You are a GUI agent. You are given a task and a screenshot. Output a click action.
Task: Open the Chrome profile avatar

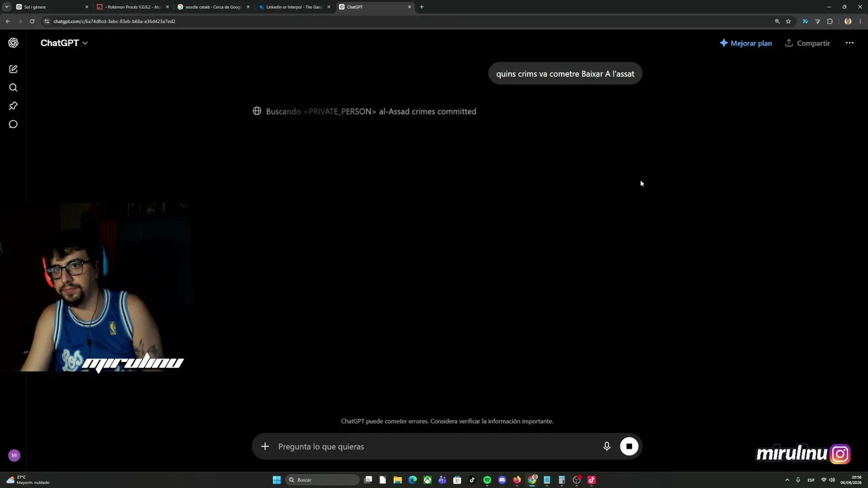pyautogui.click(x=848, y=21)
